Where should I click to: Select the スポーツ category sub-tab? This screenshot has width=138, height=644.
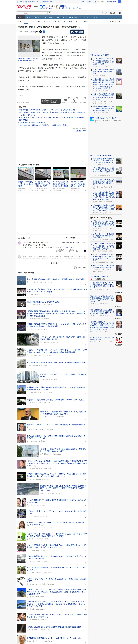click(56, 22)
